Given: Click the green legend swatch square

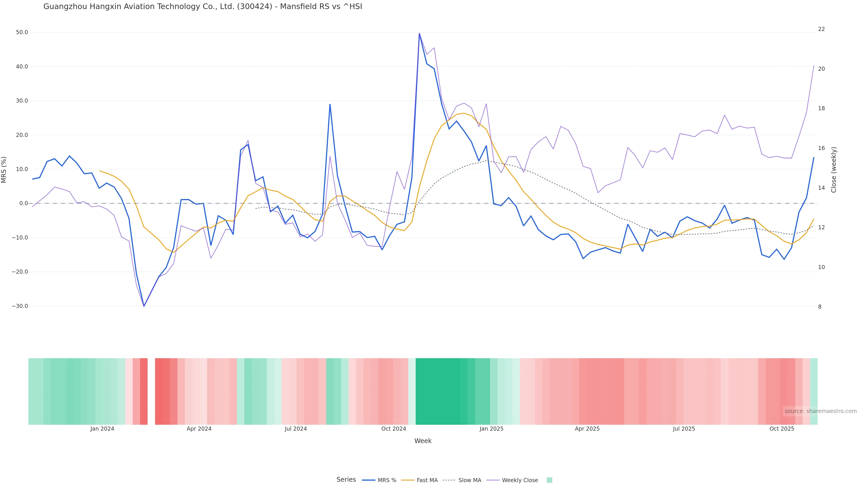Looking at the screenshot, I should 549,480.
